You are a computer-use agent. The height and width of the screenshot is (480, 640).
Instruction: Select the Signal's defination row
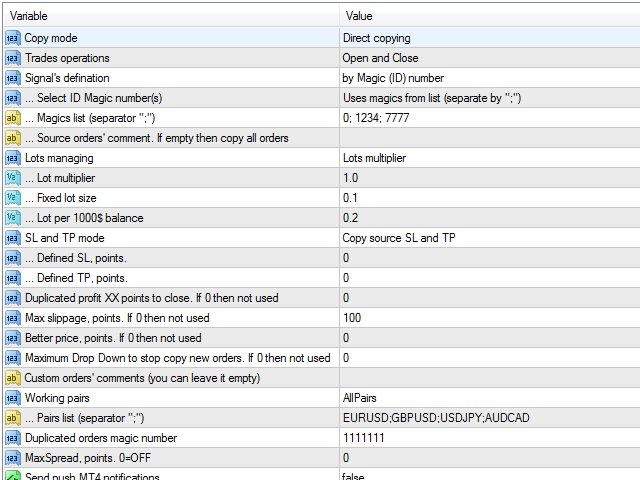pos(322,78)
